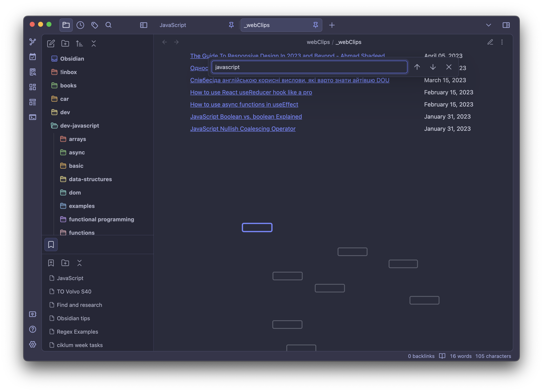The image size is (543, 392).
Task: Unpin the JavaScript tab
Action: (x=231, y=25)
